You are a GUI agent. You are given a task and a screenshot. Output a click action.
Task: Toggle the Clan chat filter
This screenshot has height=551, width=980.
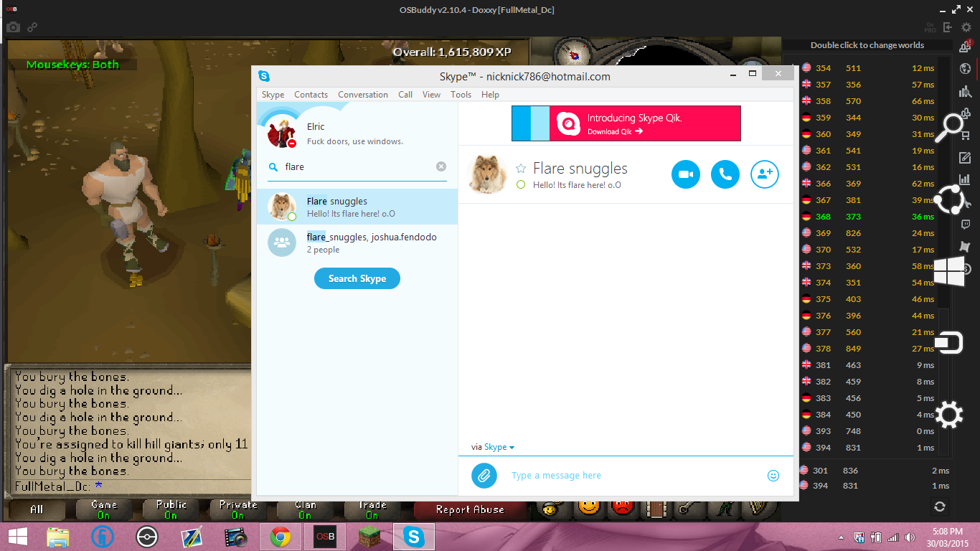(x=306, y=509)
